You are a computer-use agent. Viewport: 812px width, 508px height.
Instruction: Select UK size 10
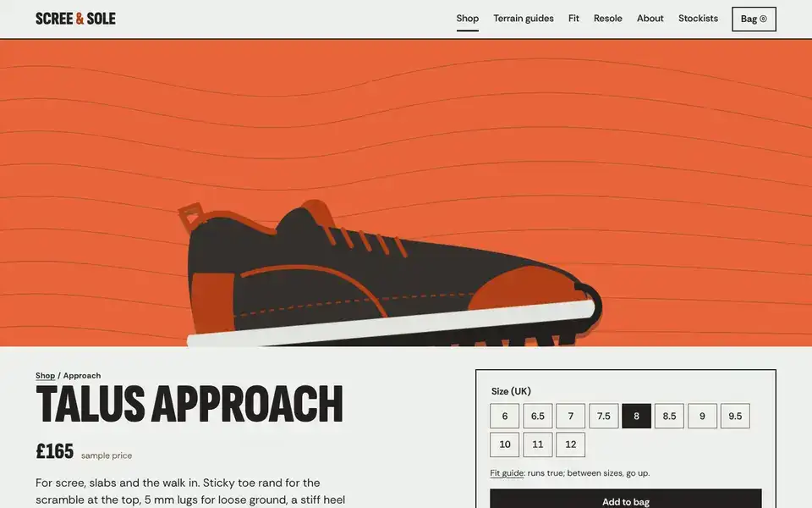(504, 444)
